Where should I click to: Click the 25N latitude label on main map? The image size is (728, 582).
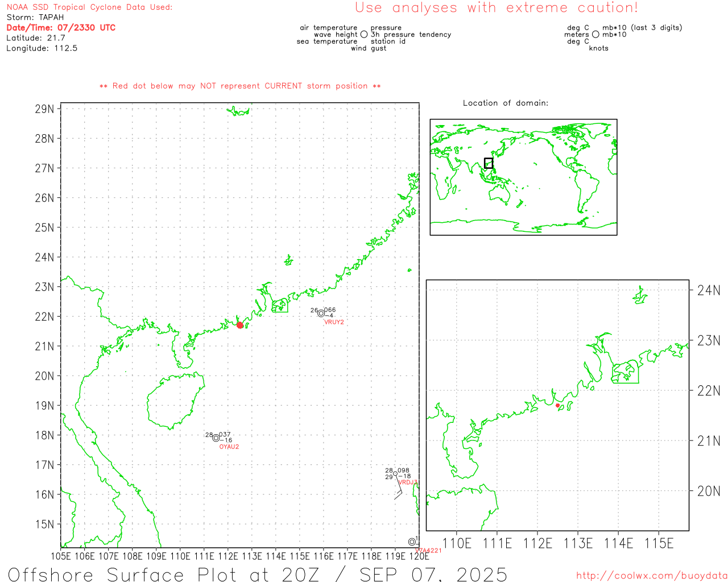pos(45,228)
